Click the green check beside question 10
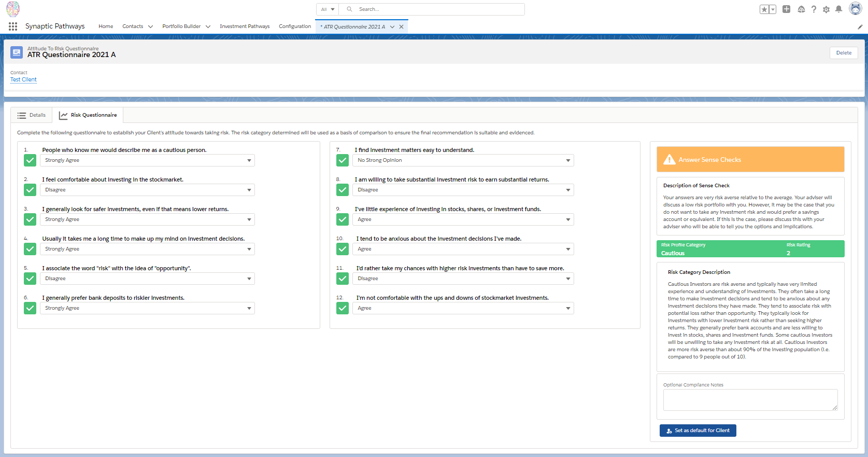The image size is (868, 457). click(343, 249)
